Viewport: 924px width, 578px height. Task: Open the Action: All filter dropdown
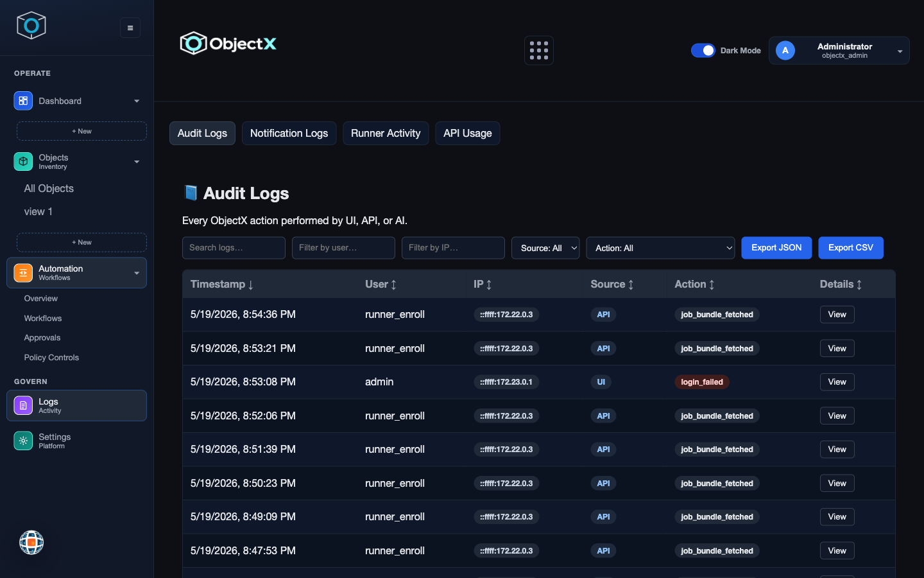[660, 248]
